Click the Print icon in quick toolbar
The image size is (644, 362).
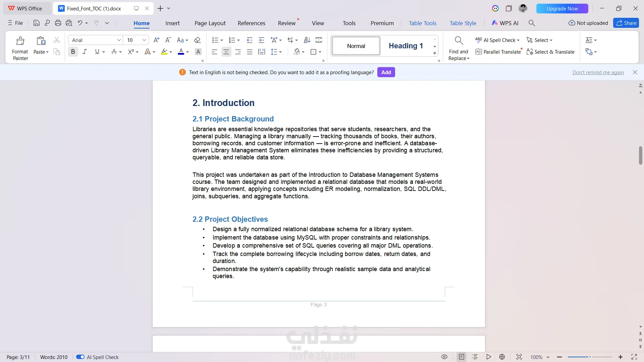[x=58, y=23]
